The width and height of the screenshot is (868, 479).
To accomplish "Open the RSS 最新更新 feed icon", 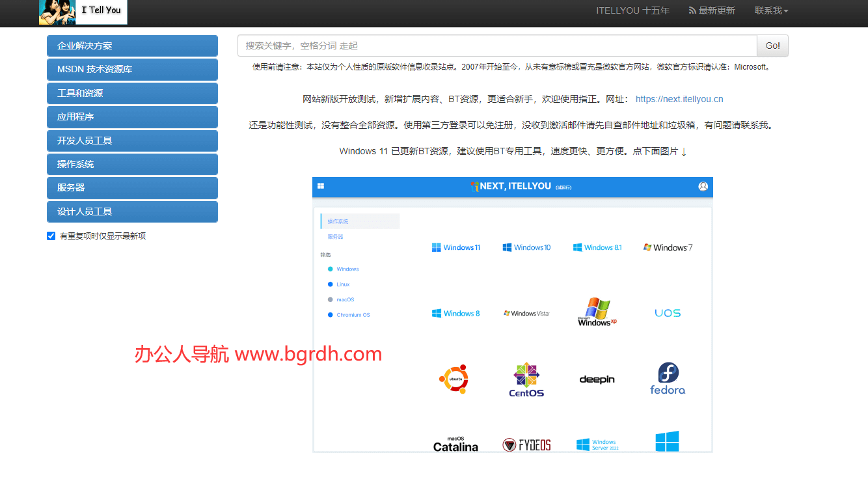I will [692, 10].
